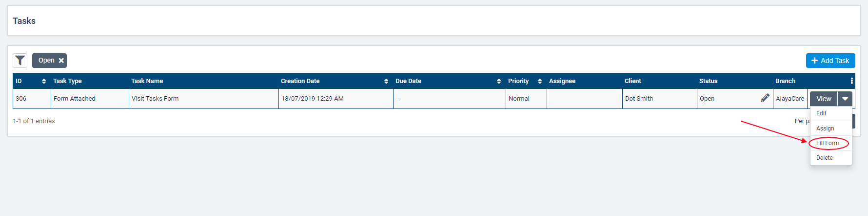868x216 pixels.
Task: Click the Task Type column header
Action: pyautogui.click(x=67, y=81)
